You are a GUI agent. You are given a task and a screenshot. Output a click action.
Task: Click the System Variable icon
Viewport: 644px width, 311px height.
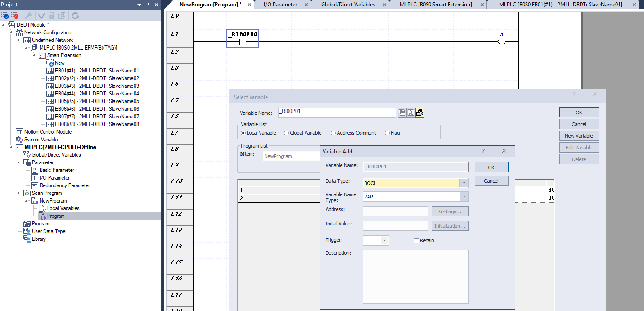[19, 140]
